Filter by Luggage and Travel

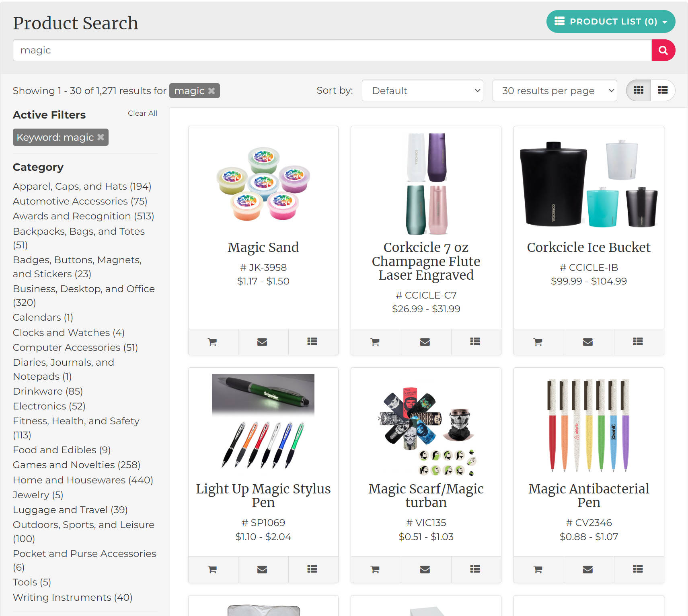tap(70, 510)
